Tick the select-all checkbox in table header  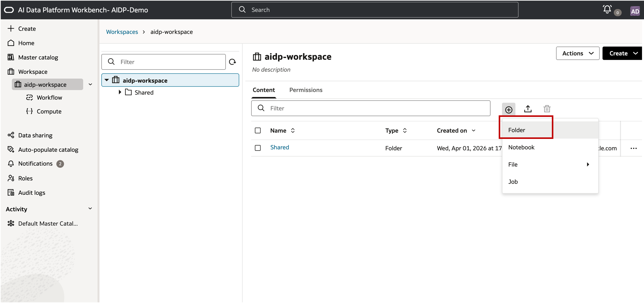pos(258,131)
